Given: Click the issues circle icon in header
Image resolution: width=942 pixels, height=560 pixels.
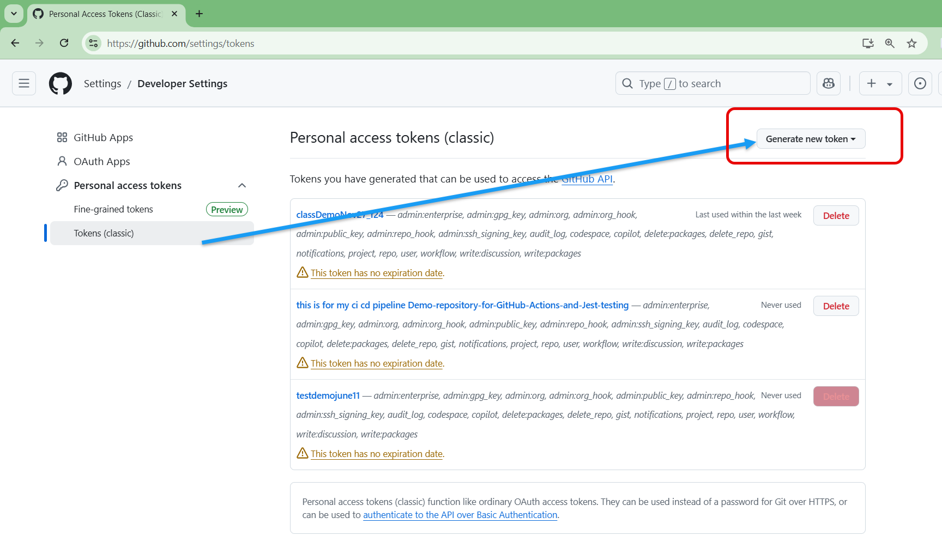Looking at the screenshot, I should (920, 83).
